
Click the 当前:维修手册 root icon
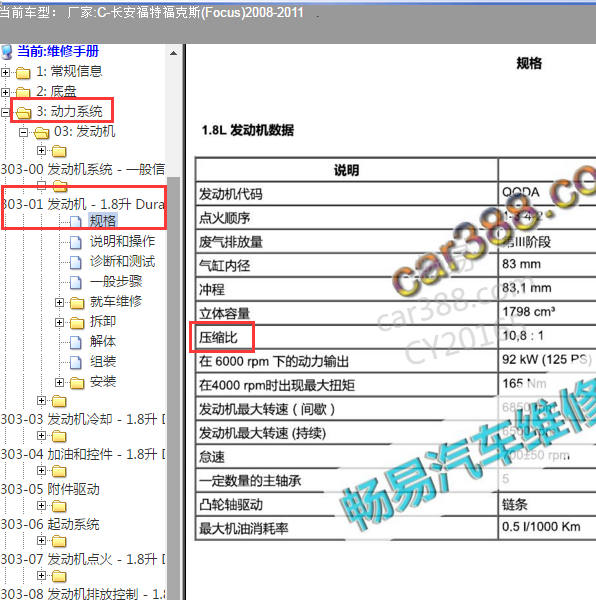[x=7, y=52]
